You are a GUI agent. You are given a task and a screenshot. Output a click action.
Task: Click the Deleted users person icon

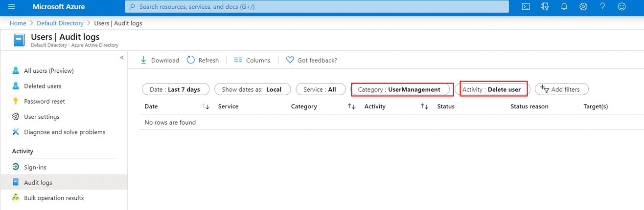[x=16, y=86]
